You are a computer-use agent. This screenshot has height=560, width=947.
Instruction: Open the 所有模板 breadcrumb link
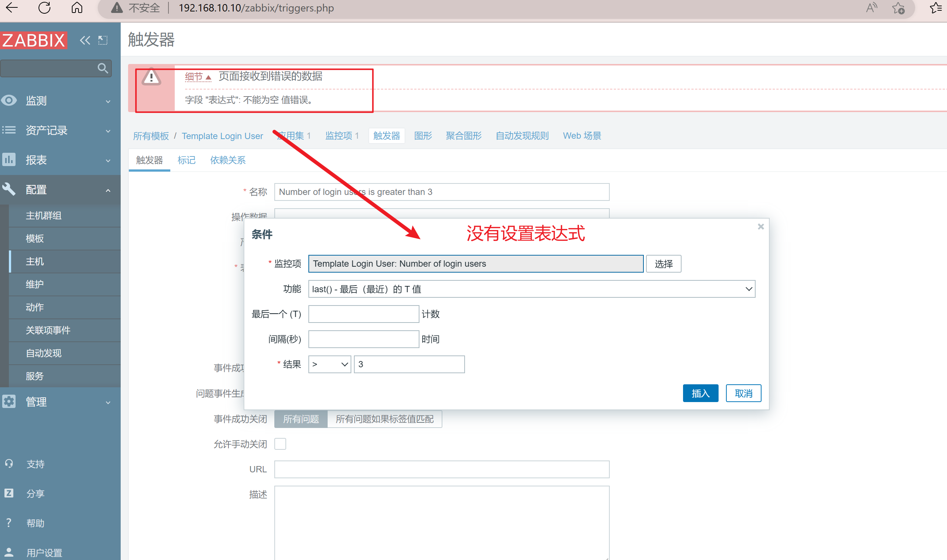point(151,136)
